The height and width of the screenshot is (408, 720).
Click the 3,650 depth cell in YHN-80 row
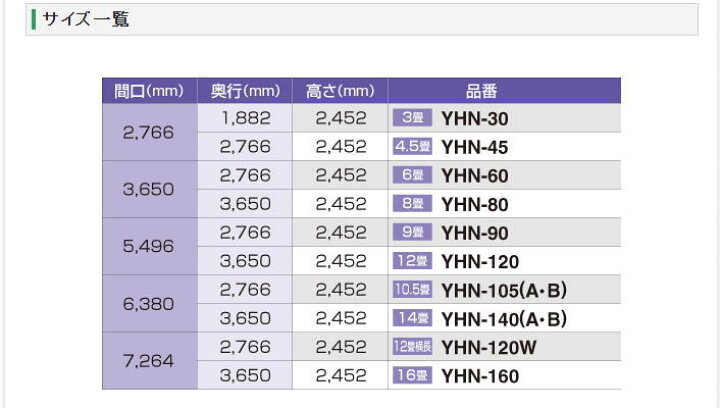[245, 204]
